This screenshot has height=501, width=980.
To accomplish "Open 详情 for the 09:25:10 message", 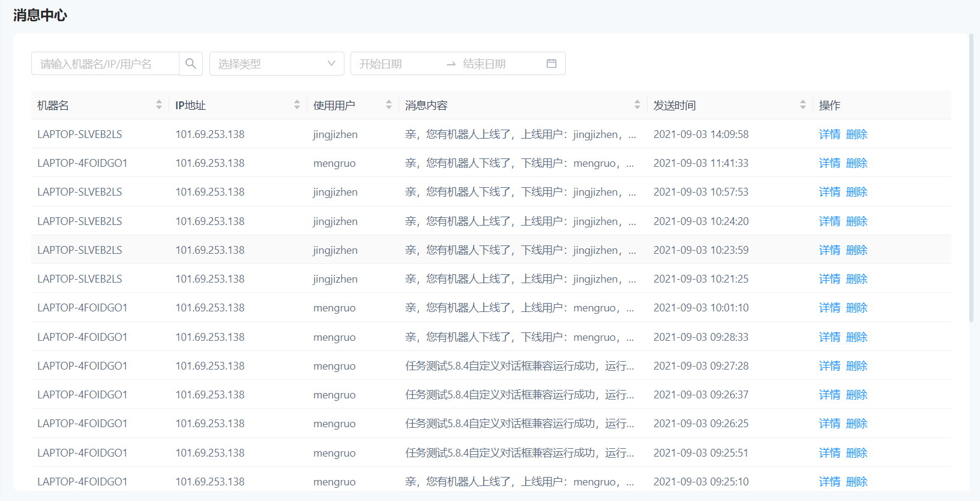I will click(x=829, y=482).
